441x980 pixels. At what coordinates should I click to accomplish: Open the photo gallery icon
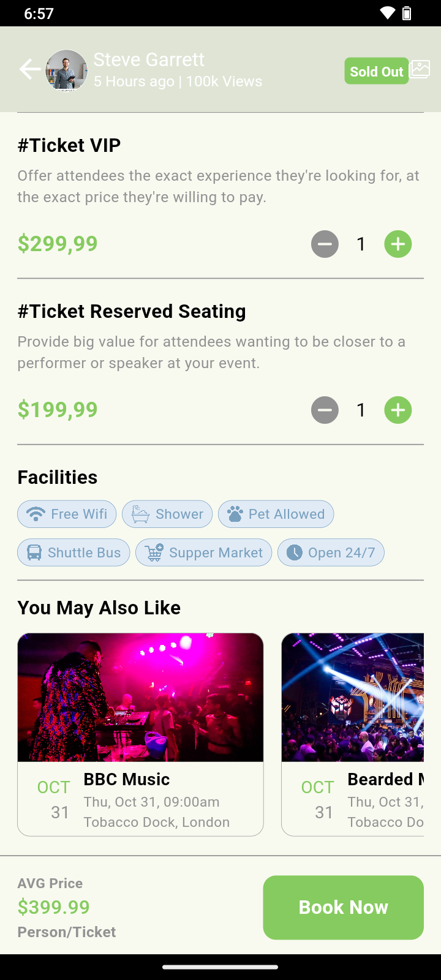420,69
